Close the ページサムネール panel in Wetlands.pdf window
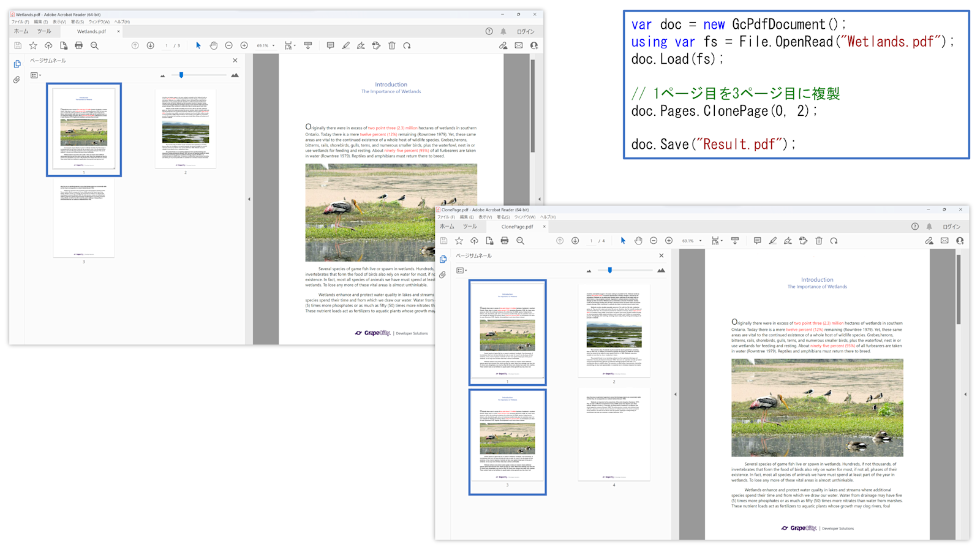 click(x=235, y=61)
